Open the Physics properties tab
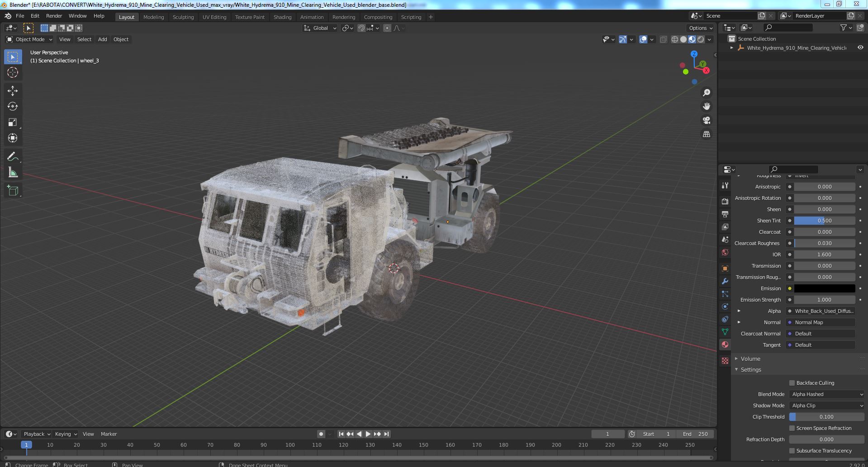This screenshot has height=467, width=868. 725,307
